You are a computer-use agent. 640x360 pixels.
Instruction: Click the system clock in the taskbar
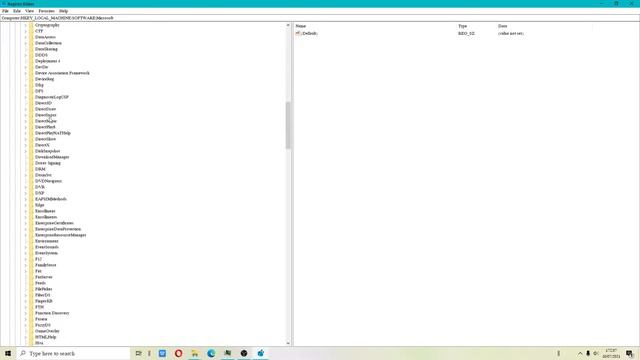pos(611,353)
